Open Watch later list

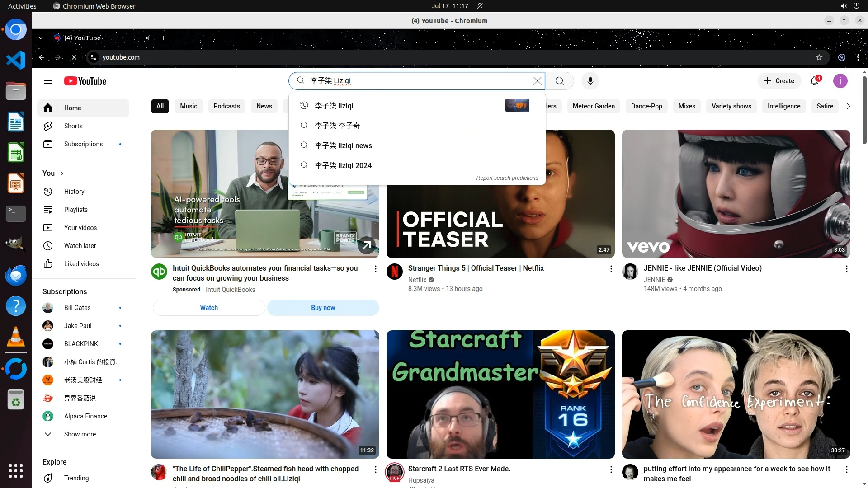click(x=80, y=246)
